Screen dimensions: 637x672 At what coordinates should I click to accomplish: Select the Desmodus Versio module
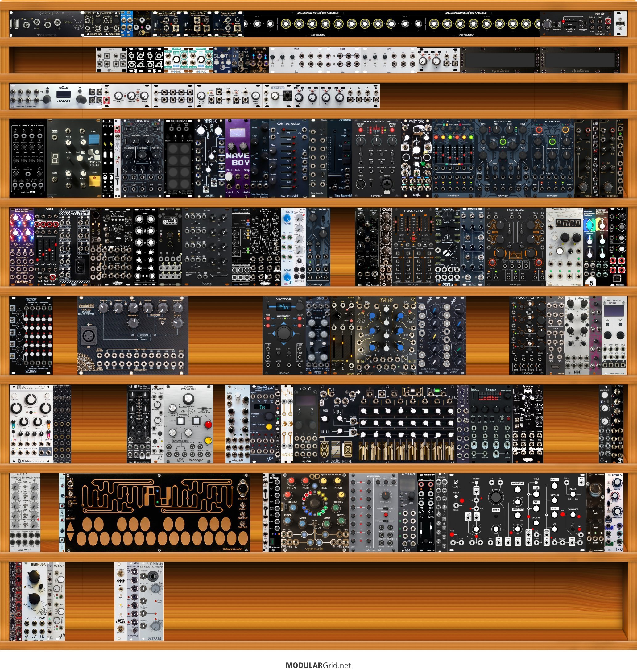pos(528,424)
